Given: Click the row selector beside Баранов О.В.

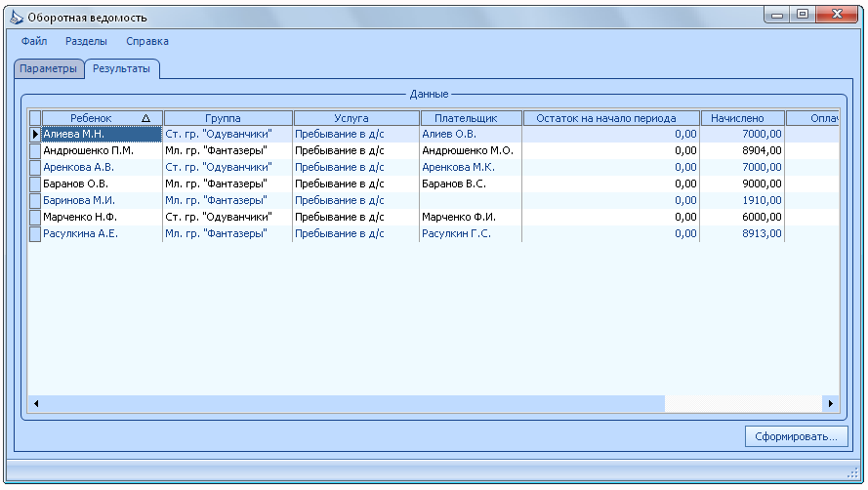Looking at the screenshot, I should [35, 184].
